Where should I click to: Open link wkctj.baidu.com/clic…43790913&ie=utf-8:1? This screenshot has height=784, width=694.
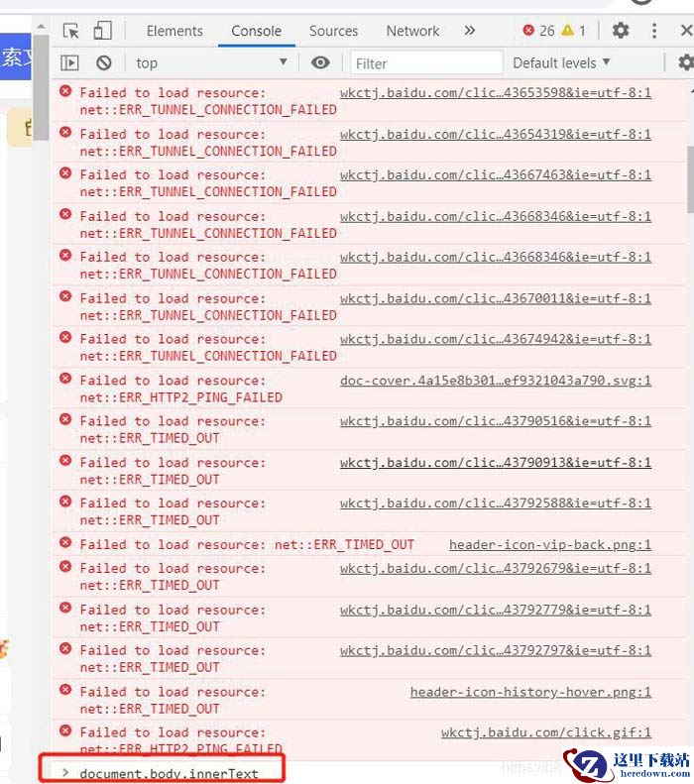pyautogui.click(x=496, y=463)
